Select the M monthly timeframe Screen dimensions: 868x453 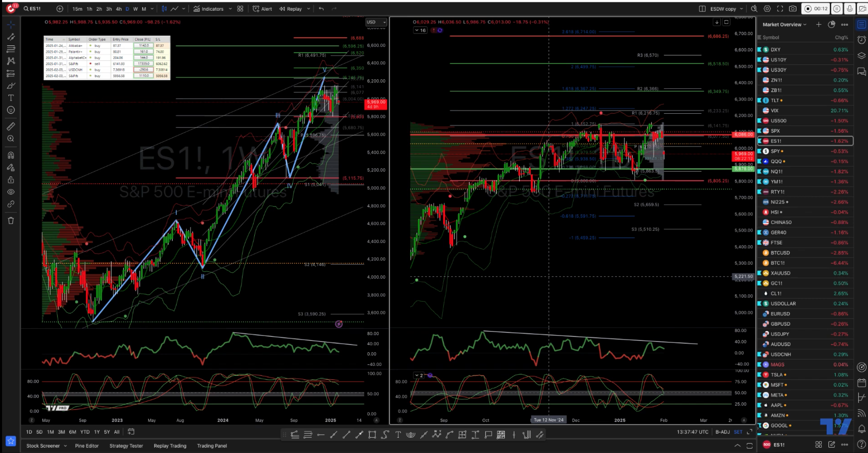144,9
